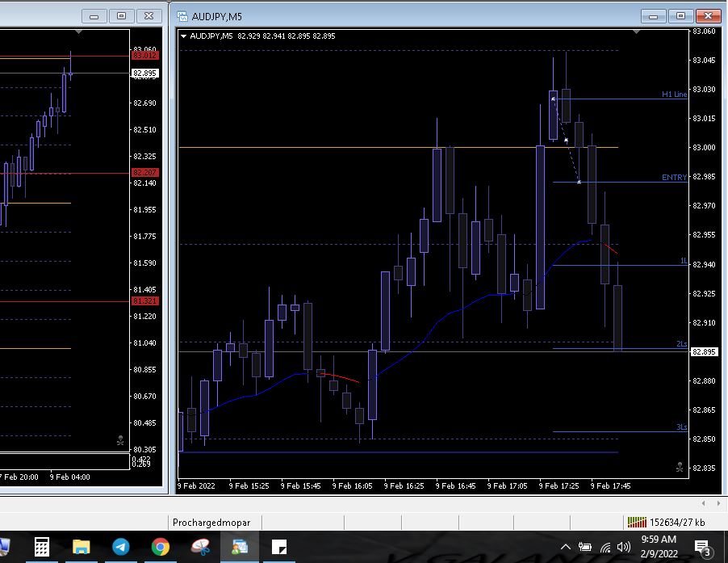The height and width of the screenshot is (563, 728).
Task: Open the Calculator app in taskbar
Action: 42,548
